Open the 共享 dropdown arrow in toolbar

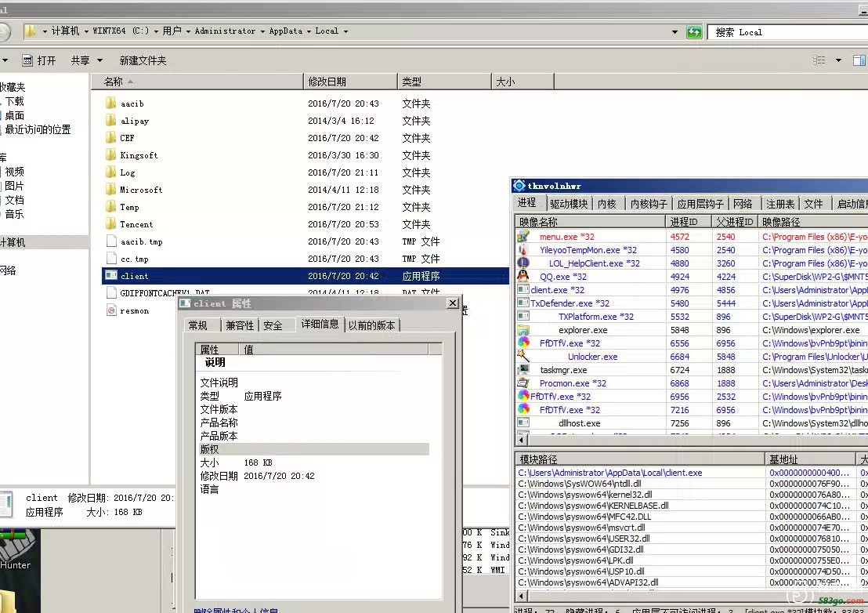pos(99,60)
